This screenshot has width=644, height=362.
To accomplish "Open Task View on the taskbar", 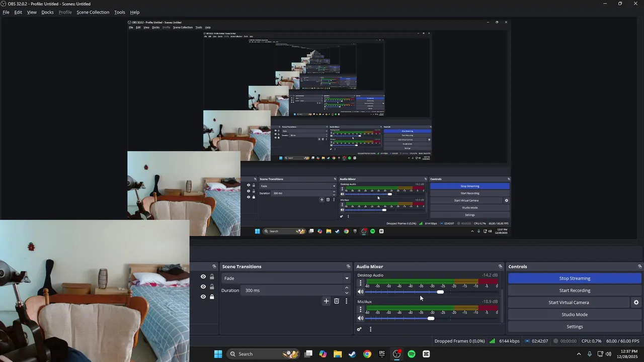I will (308, 354).
